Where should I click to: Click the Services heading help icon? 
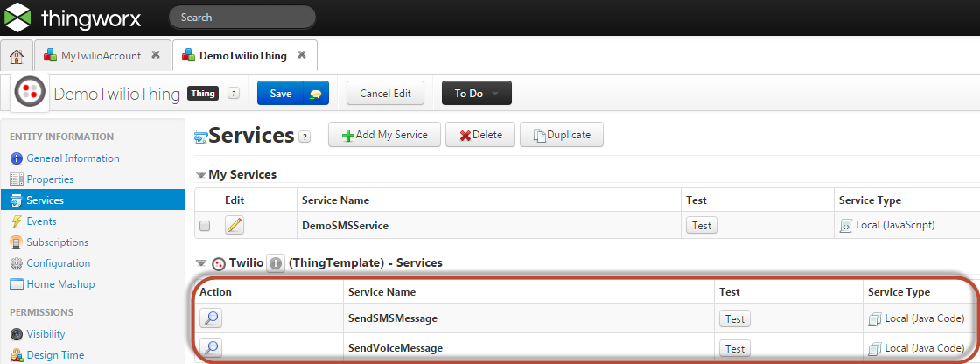click(304, 136)
